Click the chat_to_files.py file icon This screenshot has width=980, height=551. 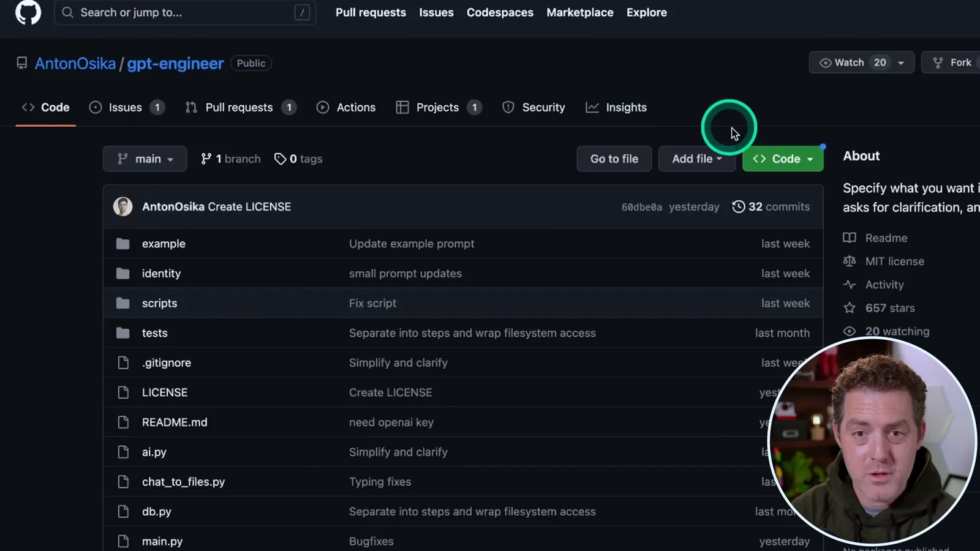click(x=123, y=482)
